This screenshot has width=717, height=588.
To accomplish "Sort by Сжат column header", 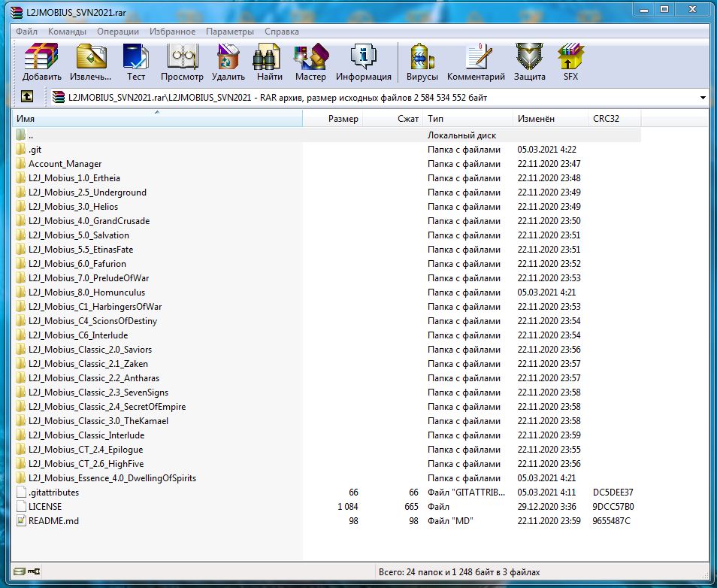I will [x=393, y=119].
